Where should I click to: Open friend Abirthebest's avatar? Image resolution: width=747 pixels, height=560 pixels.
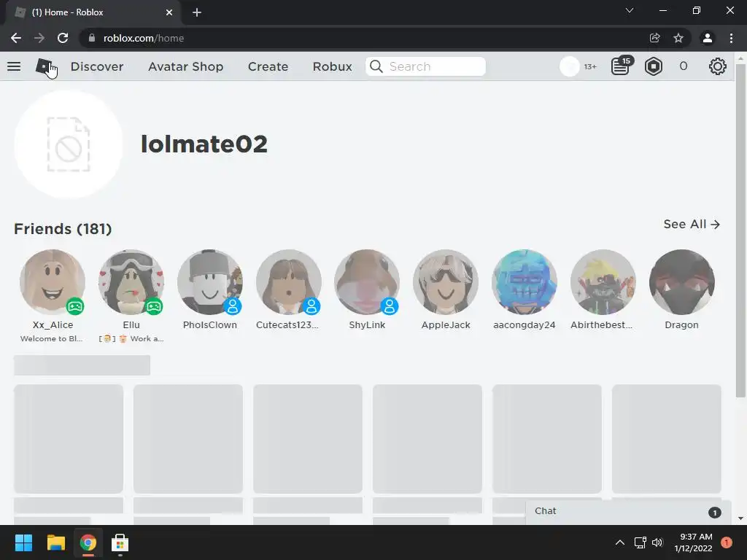[603, 282]
